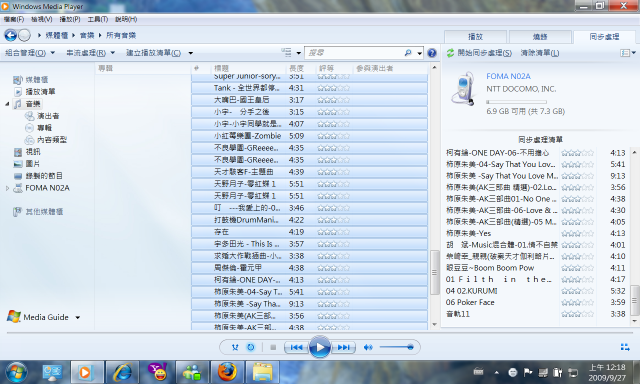The image size is (640, 384).
Task: Skip to previous track
Action: [296, 347]
